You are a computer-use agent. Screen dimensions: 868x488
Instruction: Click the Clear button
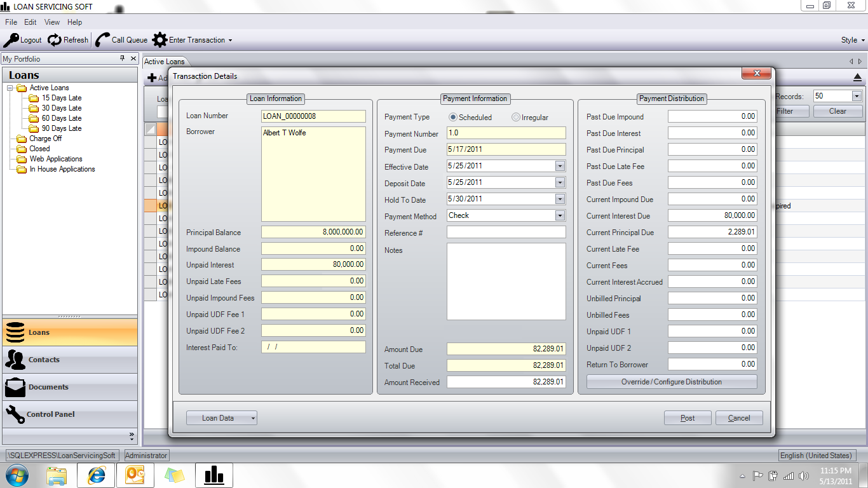837,111
